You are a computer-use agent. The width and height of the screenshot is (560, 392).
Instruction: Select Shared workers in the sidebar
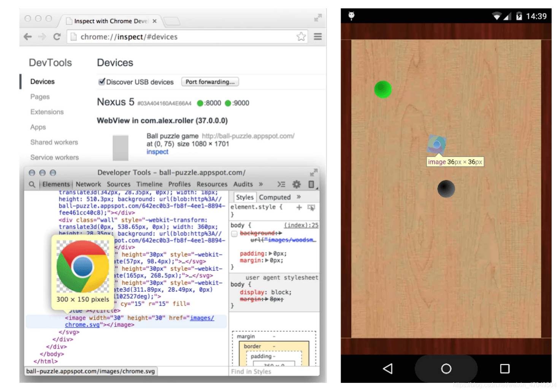[54, 142]
